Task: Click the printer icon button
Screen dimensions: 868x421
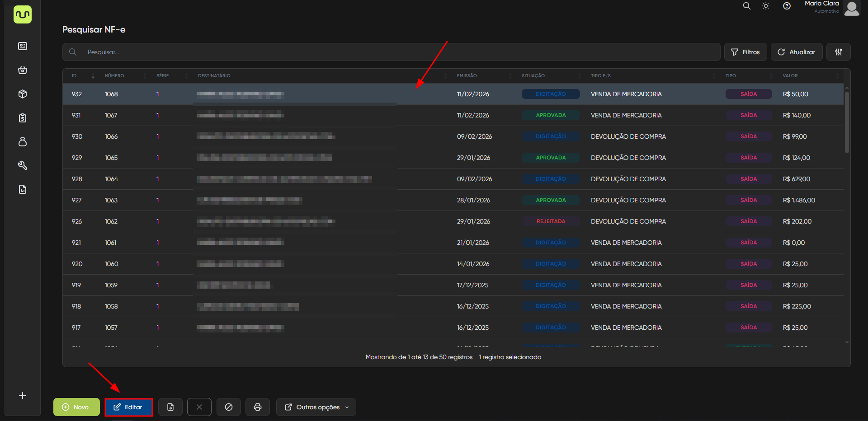Action: (x=258, y=407)
